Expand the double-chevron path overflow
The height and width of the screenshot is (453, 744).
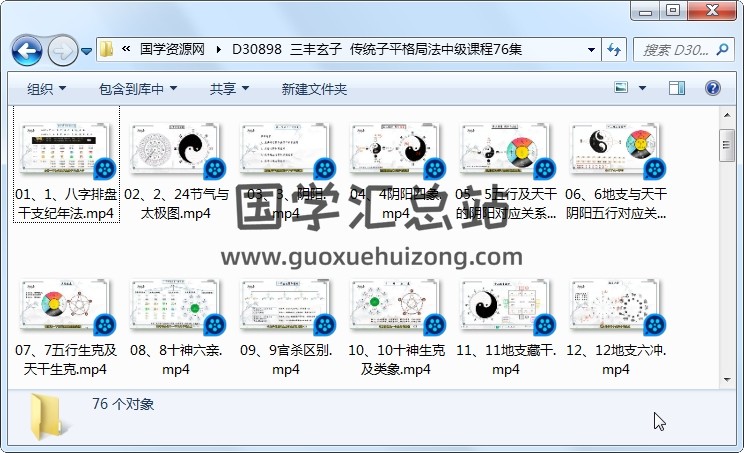pyautogui.click(x=126, y=49)
